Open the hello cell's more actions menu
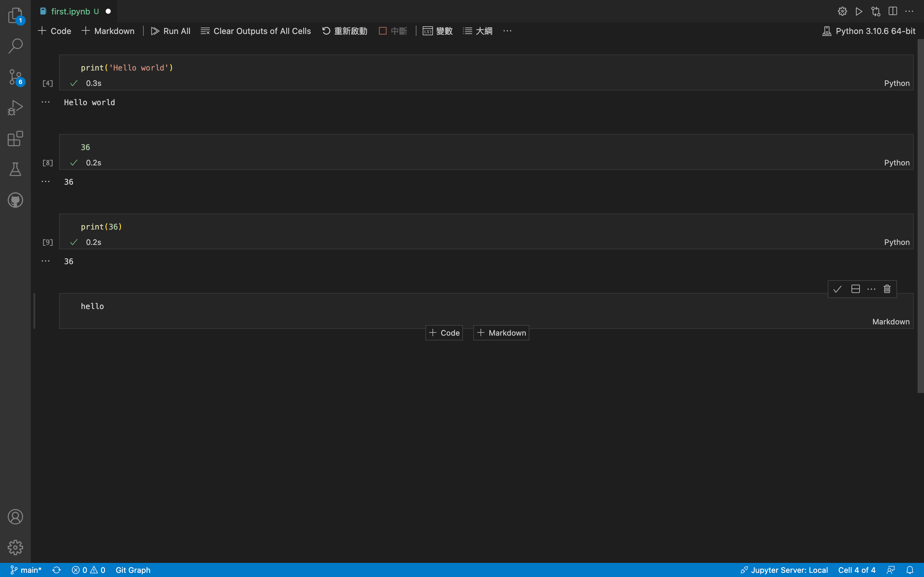 pos(871,289)
